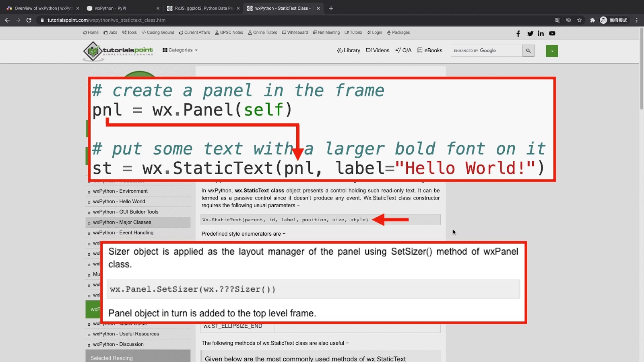Click the lock icon in address bar

(42, 20)
